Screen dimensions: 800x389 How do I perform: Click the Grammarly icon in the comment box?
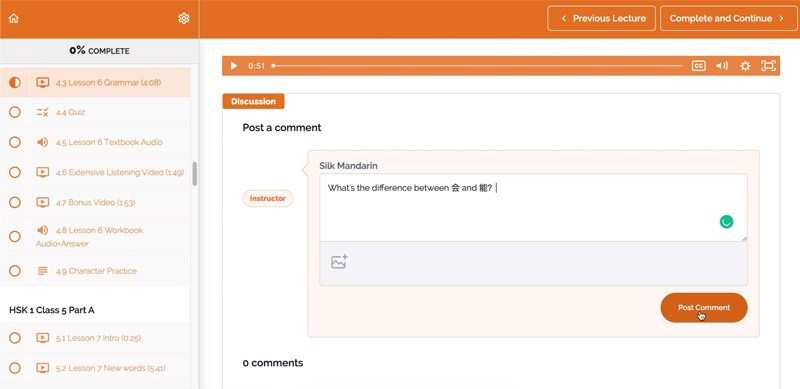pyautogui.click(x=726, y=222)
